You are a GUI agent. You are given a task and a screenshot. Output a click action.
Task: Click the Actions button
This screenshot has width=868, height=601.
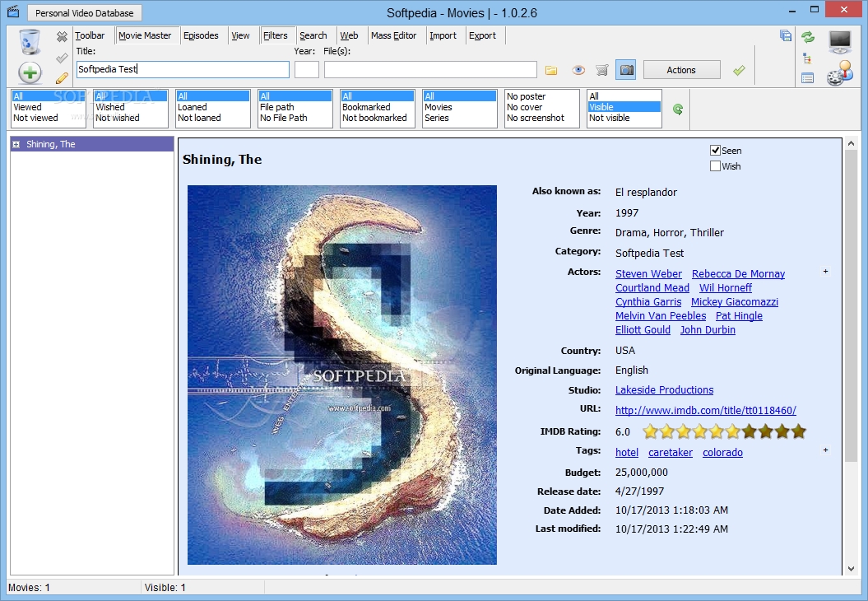coord(681,70)
